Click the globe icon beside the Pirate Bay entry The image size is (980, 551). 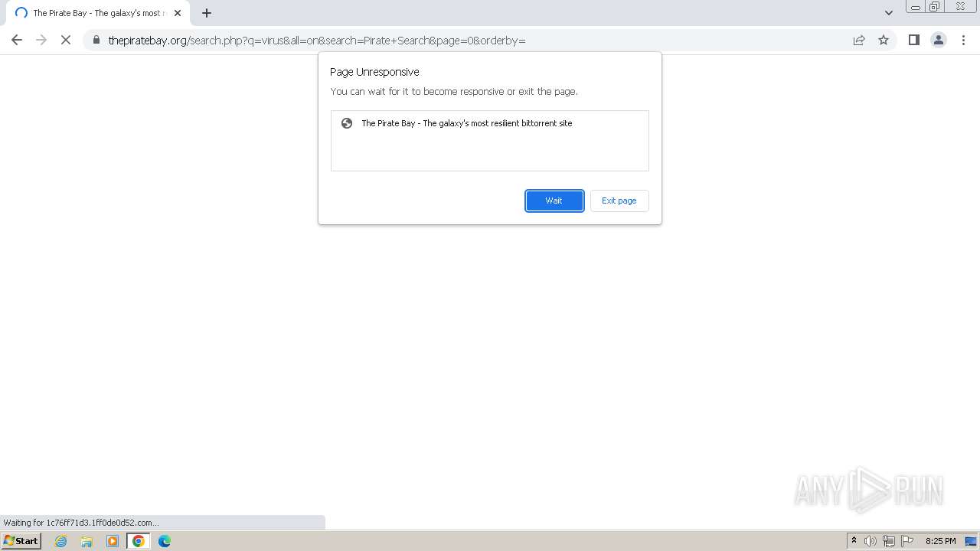tap(347, 123)
